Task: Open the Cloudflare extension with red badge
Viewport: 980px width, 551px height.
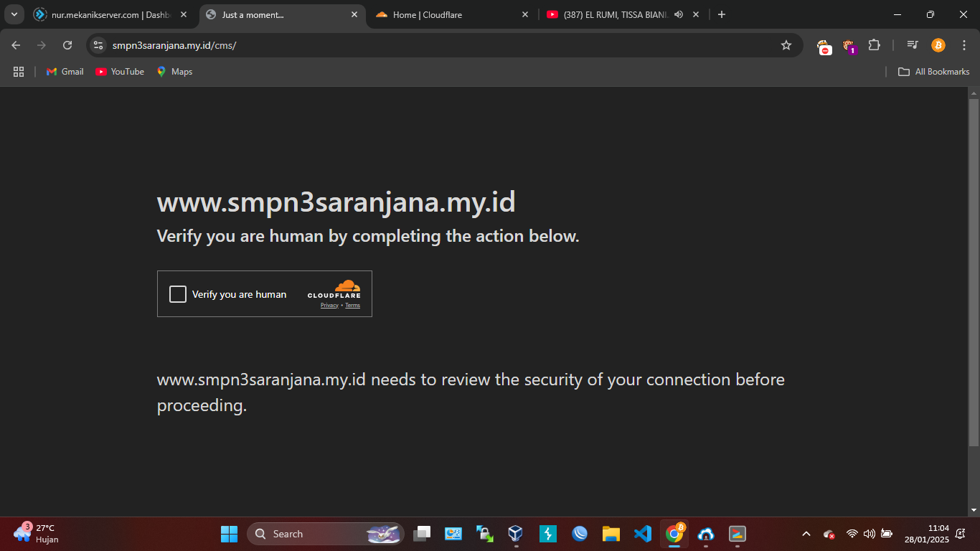Action: tap(825, 47)
